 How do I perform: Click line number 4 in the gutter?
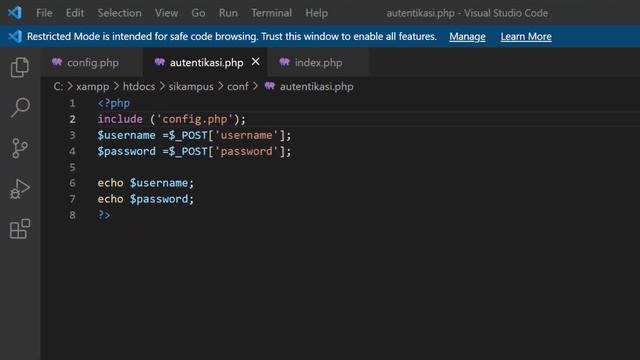pyautogui.click(x=72, y=151)
